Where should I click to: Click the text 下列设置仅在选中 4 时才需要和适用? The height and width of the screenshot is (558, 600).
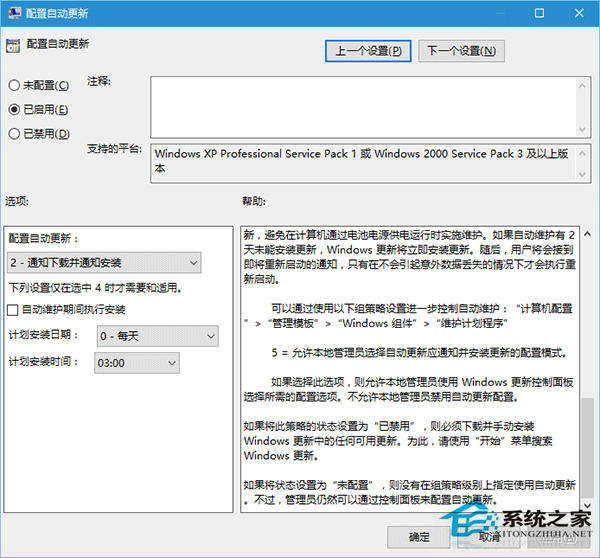click(95, 287)
